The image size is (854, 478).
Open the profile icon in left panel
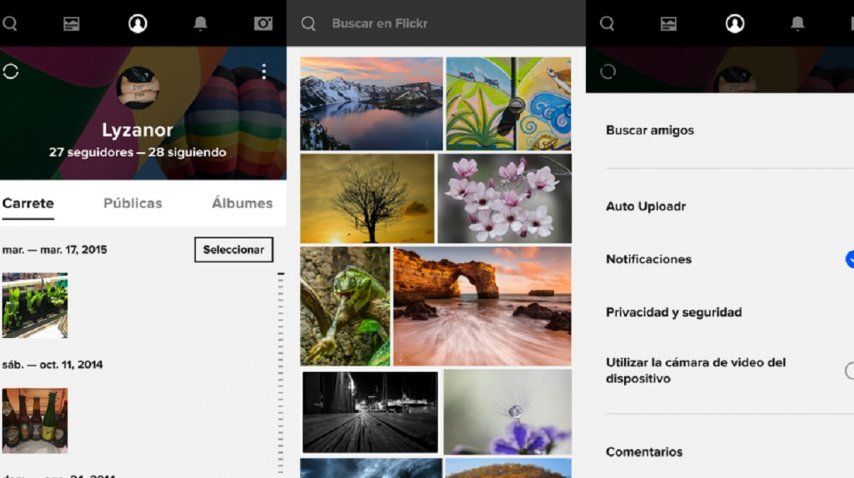pos(138,23)
